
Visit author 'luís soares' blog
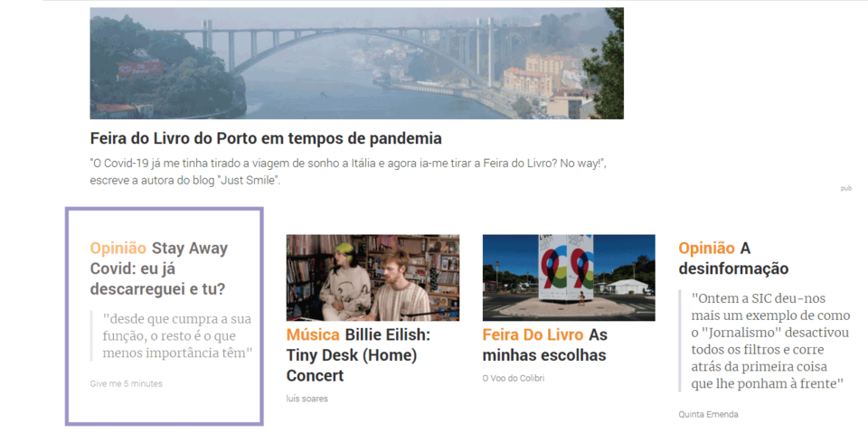click(307, 399)
